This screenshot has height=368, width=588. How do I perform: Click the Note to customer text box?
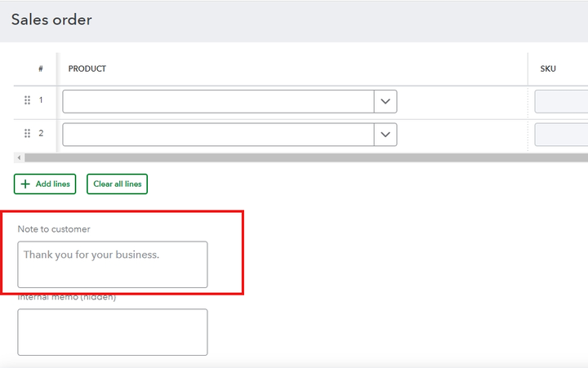tap(113, 264)
